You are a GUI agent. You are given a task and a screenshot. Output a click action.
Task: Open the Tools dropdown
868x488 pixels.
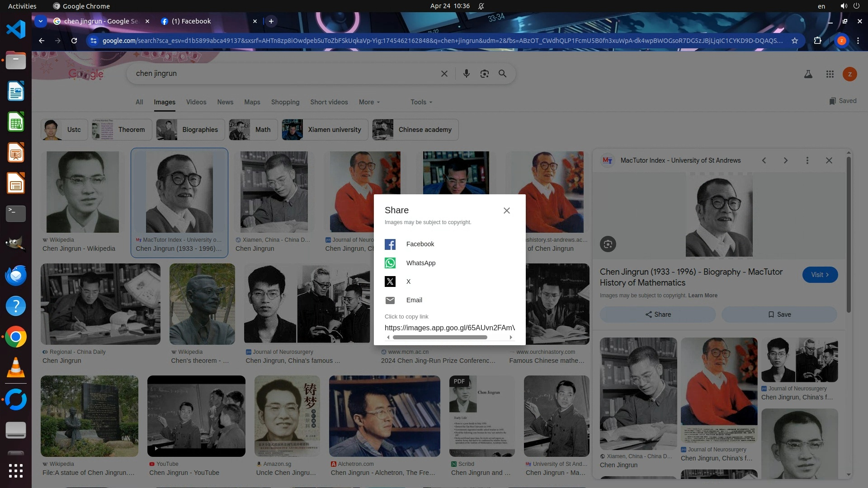point(421,102)
